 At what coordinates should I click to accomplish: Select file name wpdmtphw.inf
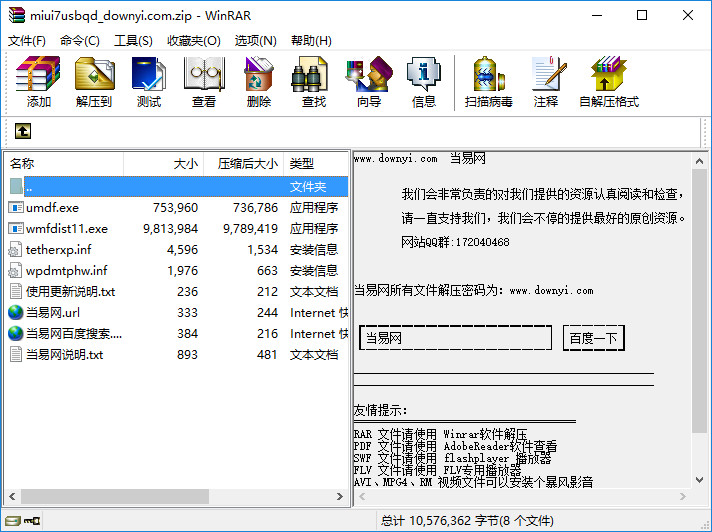click(66, 271)
